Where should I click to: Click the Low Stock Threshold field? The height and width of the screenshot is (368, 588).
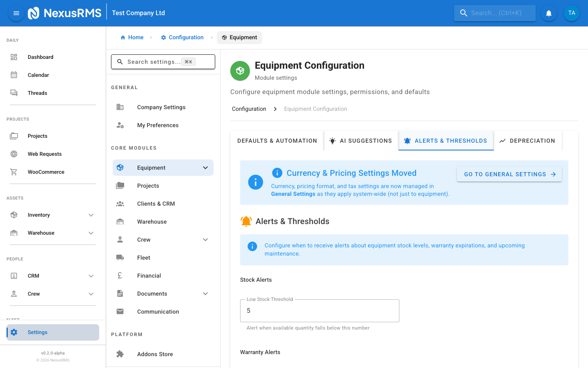point(319,311)
